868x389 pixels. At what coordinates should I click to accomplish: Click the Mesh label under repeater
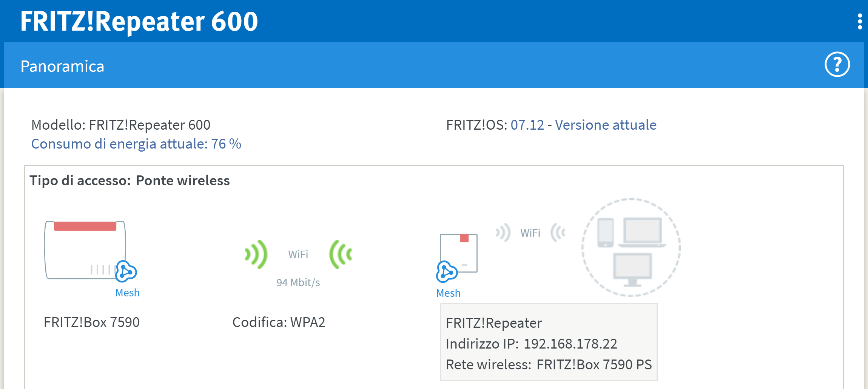coord(448,293)
